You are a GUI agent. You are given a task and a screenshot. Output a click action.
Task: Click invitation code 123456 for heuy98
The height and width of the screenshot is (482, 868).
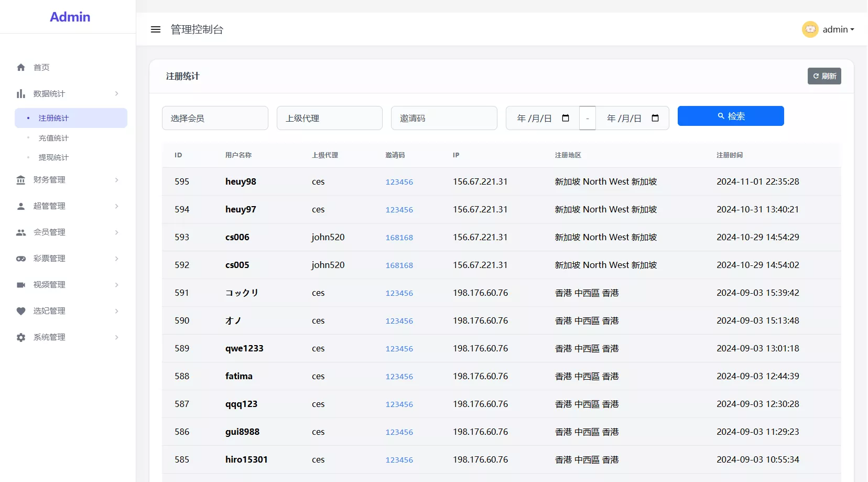click(x=399, y=182)
